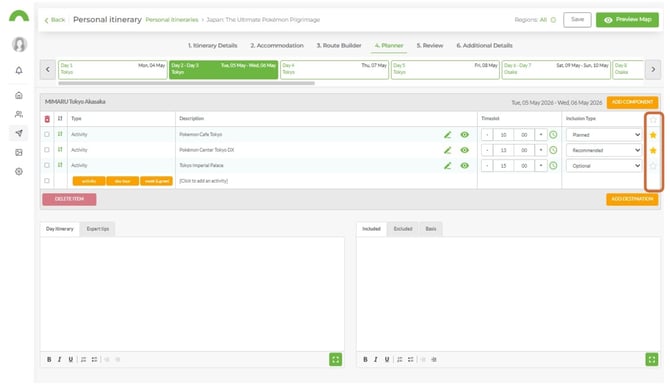Image resolution: width=670 pixels, height=389 pixels.
Task: Click the red trash icon in the table header
Action: pyautogui.click(x=47, y=119)
